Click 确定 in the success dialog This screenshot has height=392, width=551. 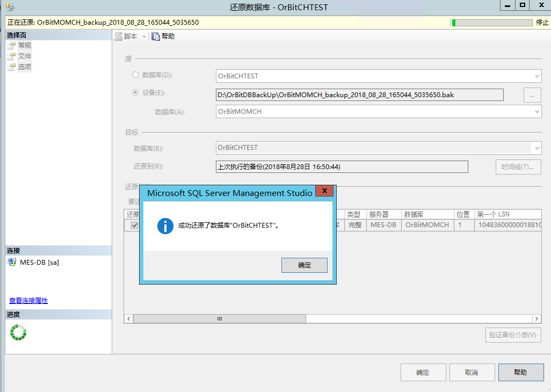tap(304, 265)
